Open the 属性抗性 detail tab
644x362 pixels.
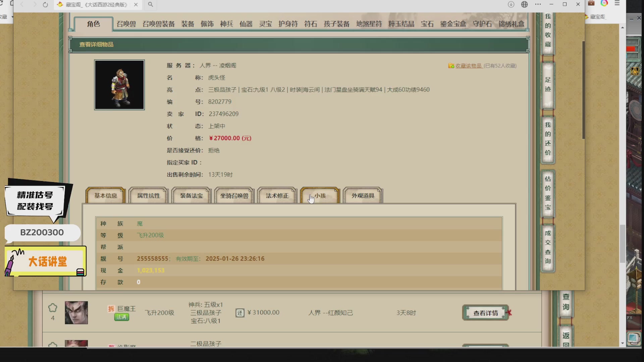point(149,196)
